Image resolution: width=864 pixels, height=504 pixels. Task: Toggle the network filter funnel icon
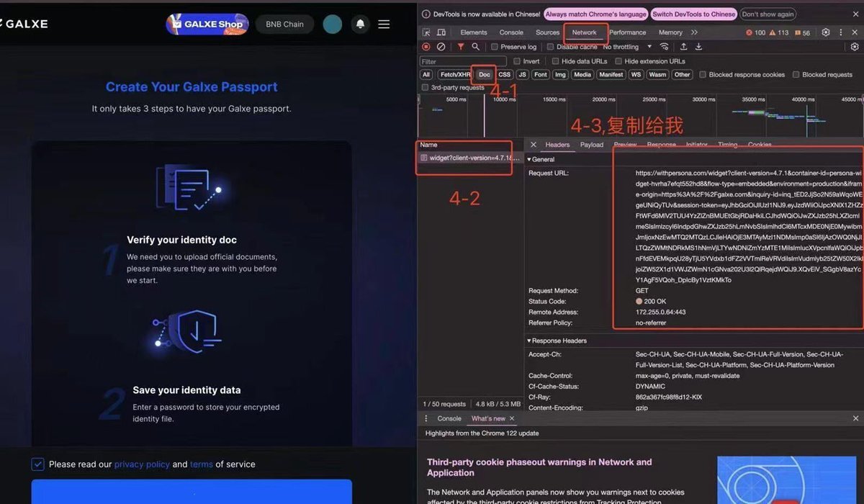pos(461,47)
